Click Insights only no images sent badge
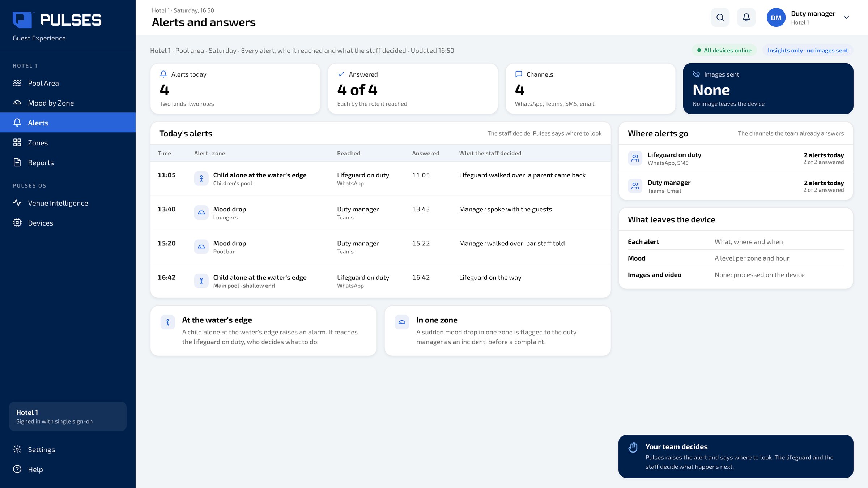 pos(808,50)
